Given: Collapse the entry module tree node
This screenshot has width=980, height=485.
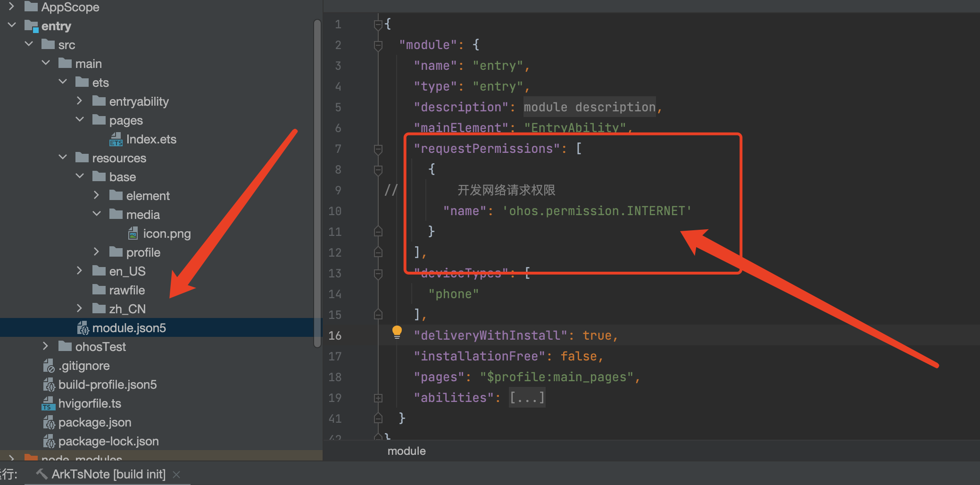Looking at the screenshot, I should [12, 25].
